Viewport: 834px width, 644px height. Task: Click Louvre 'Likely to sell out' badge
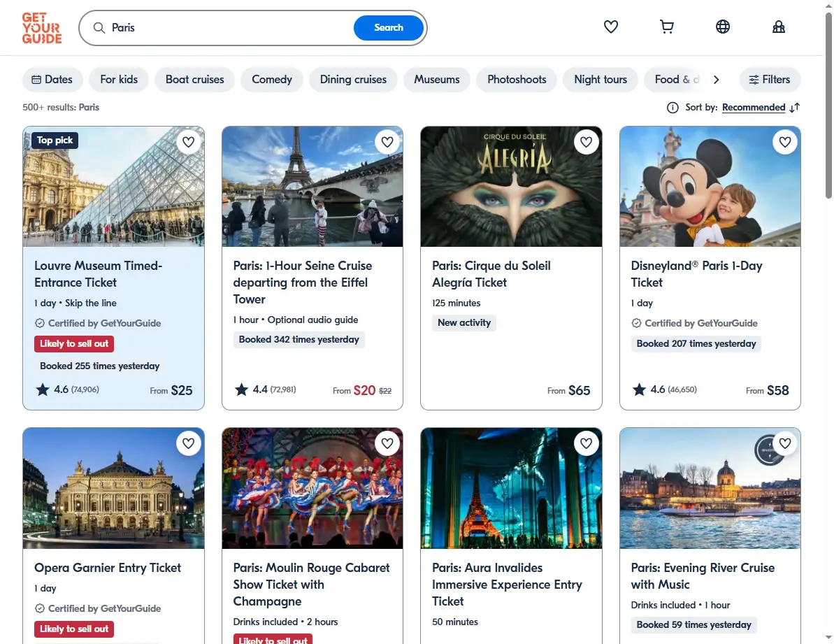[74, 343]
